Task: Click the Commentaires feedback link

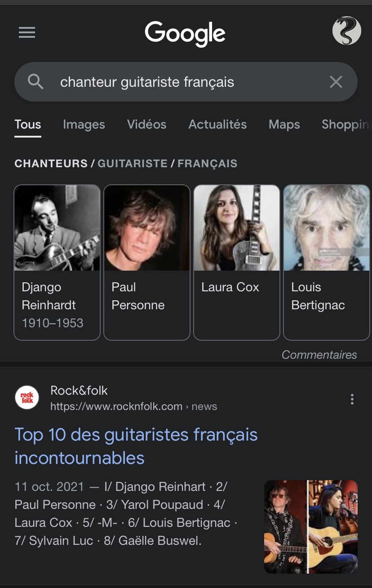Action: point(319,355)
